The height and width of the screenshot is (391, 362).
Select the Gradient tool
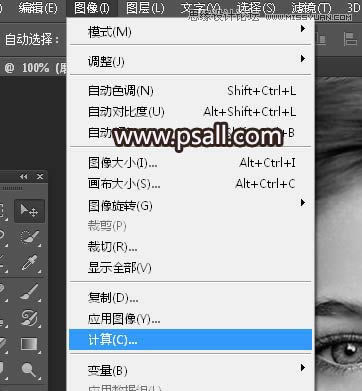pos(29,344)
